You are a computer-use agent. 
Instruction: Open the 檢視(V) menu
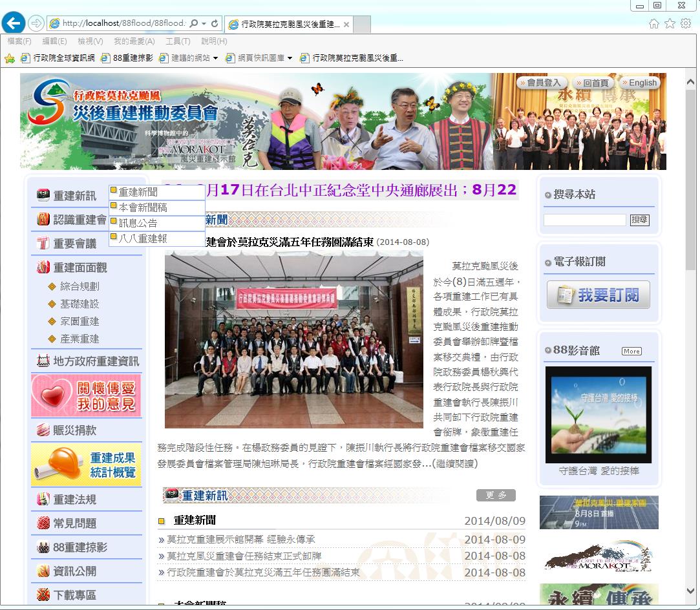[90, 41]
